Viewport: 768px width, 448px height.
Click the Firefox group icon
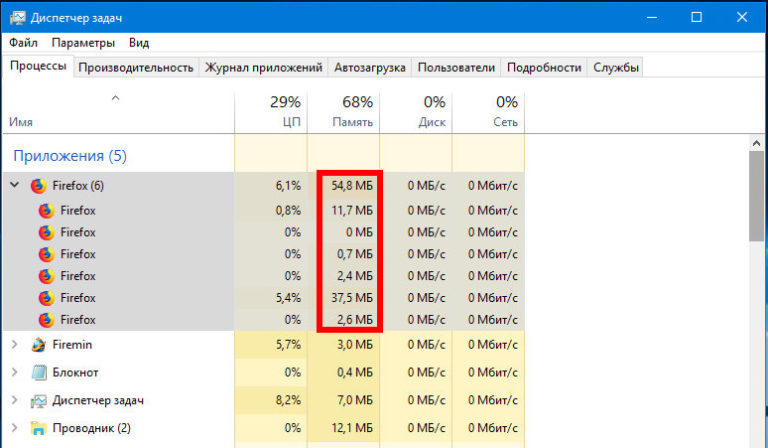[x=39, y=186]
